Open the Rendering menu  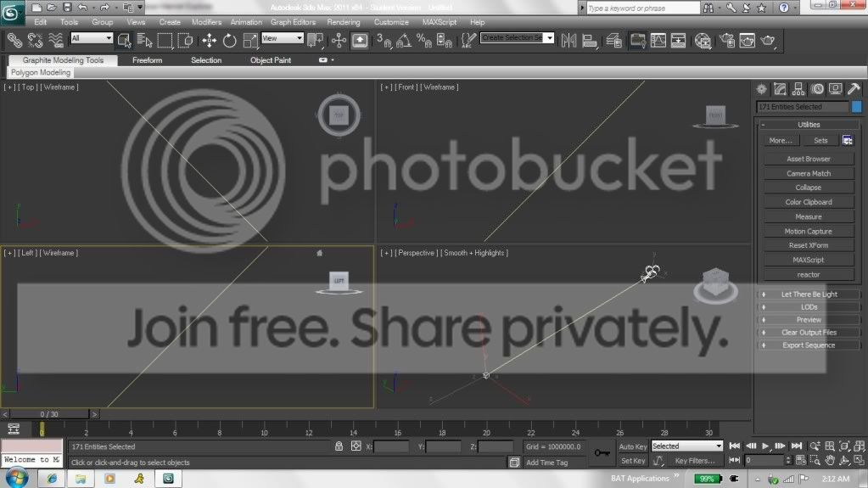[344, 22]
